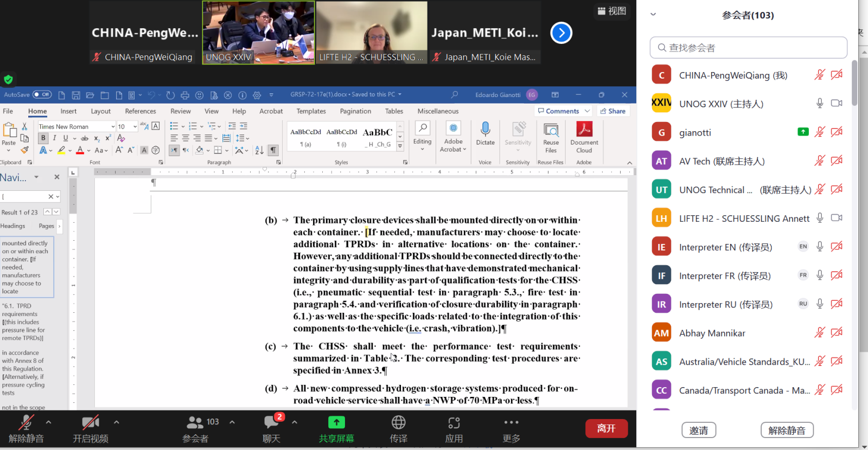Open the Layout ribbon tab
This screenshot has height=450, width=868.
(x=100, y=111)
